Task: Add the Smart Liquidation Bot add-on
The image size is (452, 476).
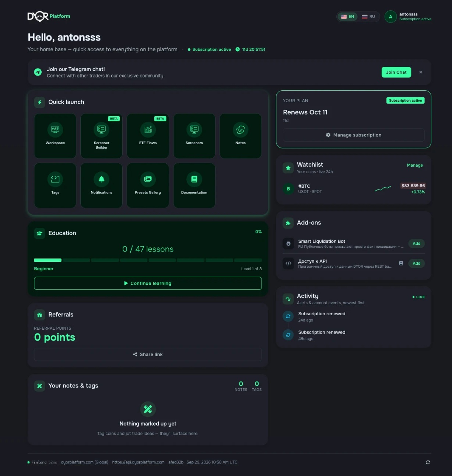Action: [x=416, y=244]
